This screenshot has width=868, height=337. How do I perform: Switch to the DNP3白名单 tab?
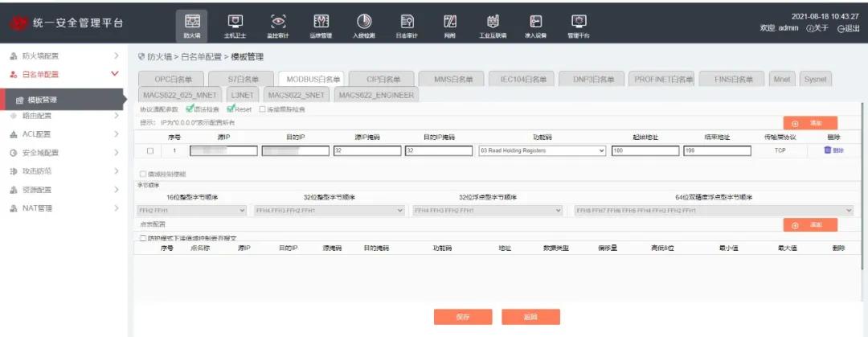click(x=592, y=80)
